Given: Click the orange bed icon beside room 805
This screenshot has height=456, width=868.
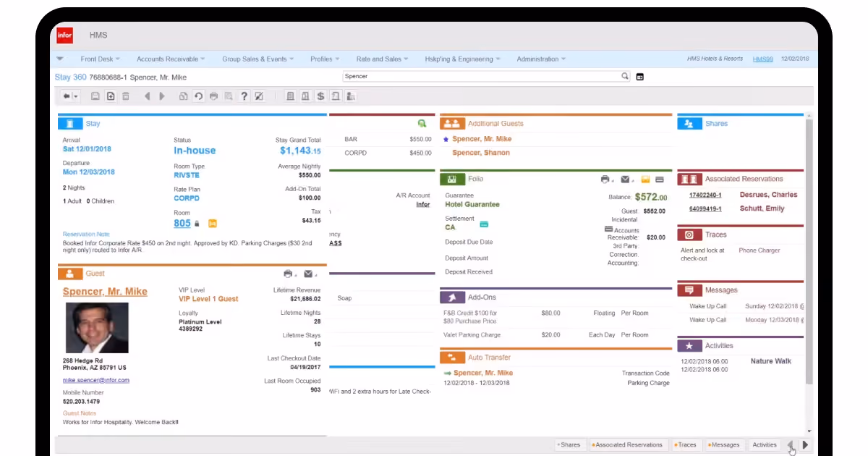Looking at the screenshot, I should [x=213, y=224].
